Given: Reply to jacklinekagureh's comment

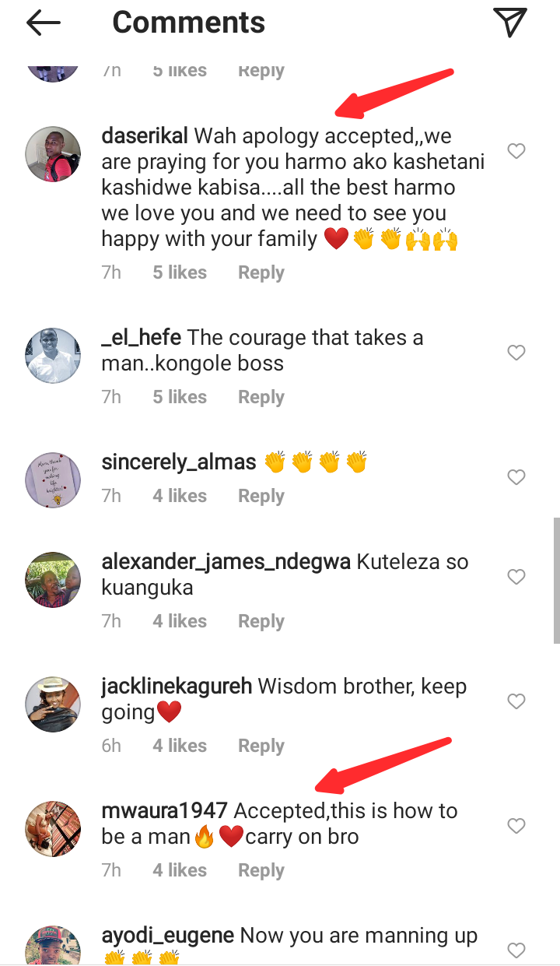Looking at the screenshot, I should pyautogui.click(x=261, y=745).
